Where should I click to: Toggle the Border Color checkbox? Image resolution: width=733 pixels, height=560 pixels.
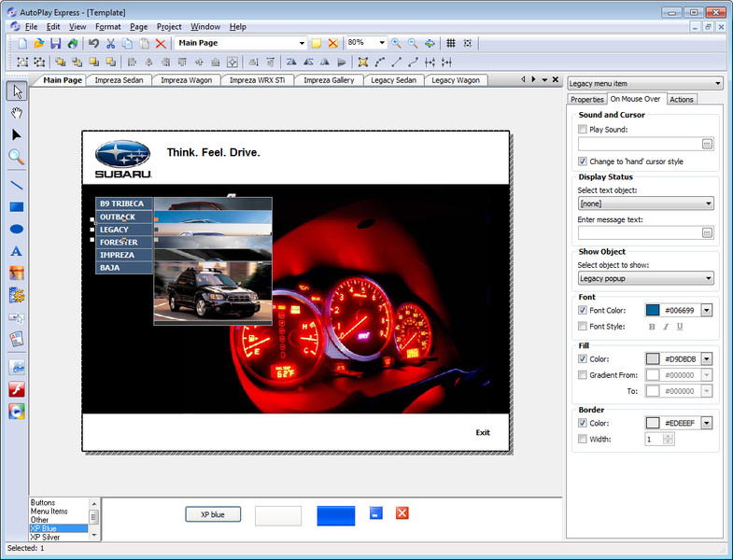point(582,423)
